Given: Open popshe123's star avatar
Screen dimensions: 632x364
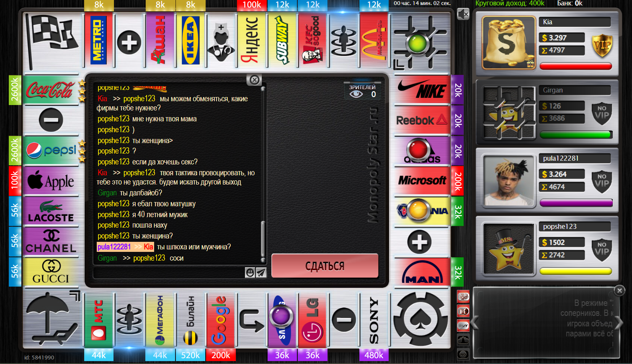Looking at the screenshot, I should [x=508, y=249].
